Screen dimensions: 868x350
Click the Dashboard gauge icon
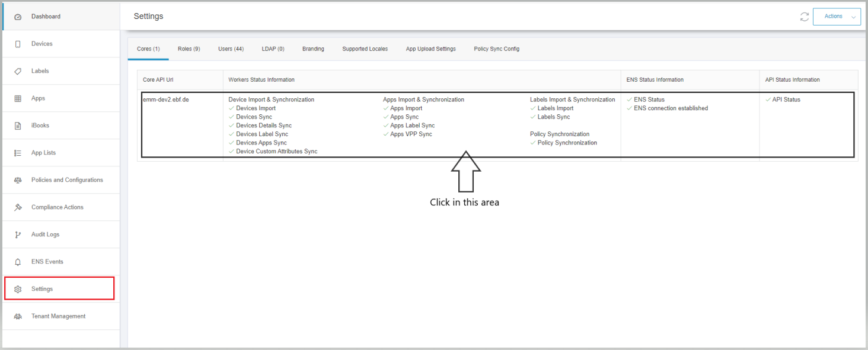click(18, 17)
